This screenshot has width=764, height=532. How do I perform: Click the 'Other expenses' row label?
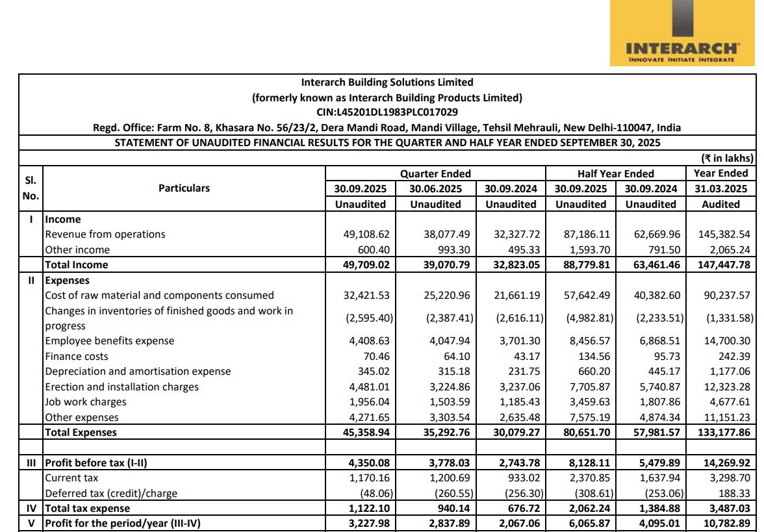click(82, 418)
